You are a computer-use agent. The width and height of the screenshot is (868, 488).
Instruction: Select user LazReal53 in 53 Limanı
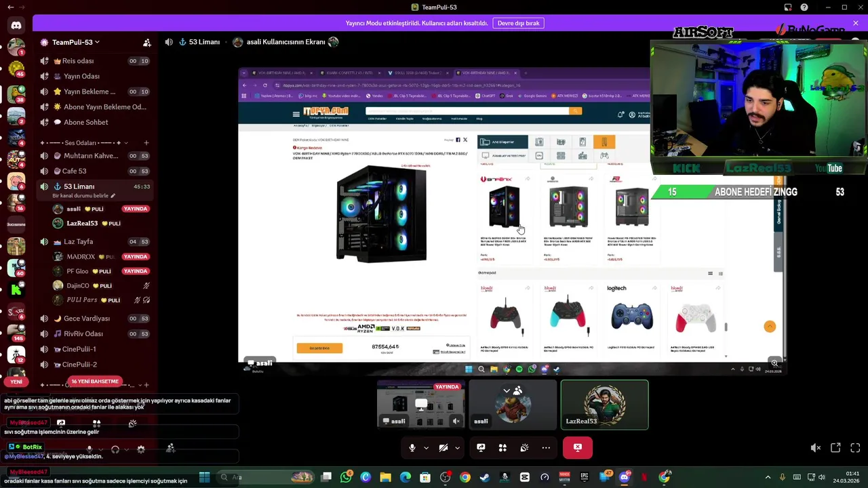[x=95, y=224]
